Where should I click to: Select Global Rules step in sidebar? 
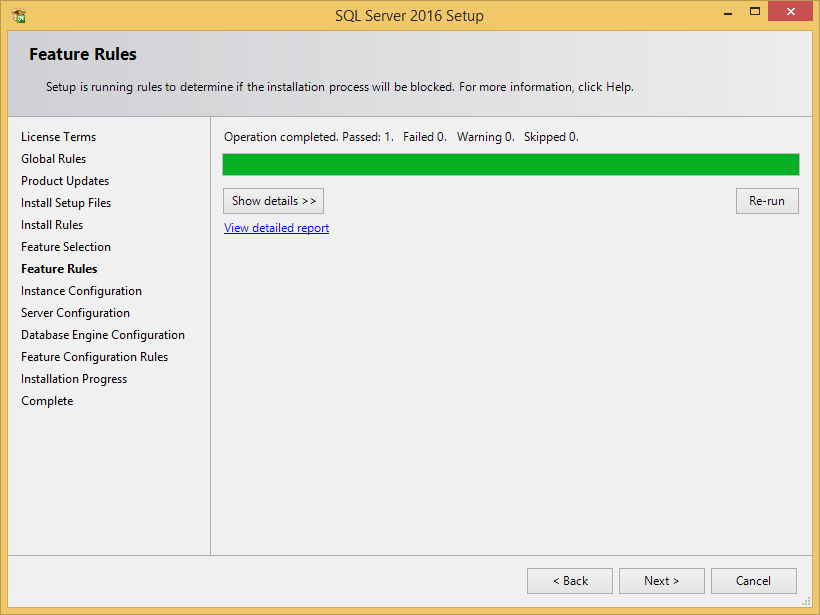53,159
